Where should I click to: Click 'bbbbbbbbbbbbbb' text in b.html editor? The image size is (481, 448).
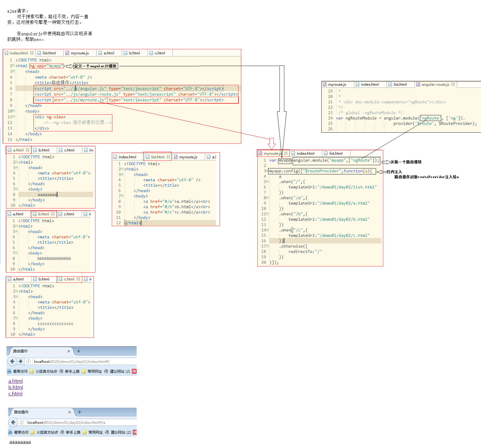(x=54, y=258)
